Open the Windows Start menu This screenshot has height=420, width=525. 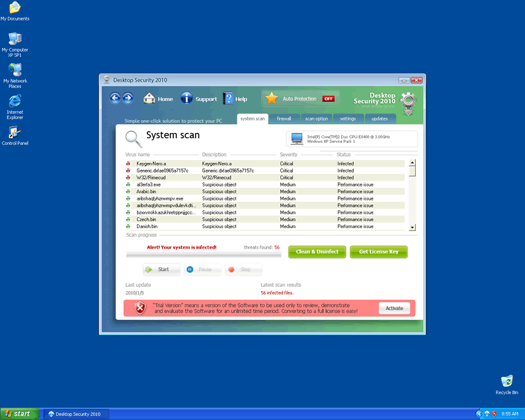(18, 413)
